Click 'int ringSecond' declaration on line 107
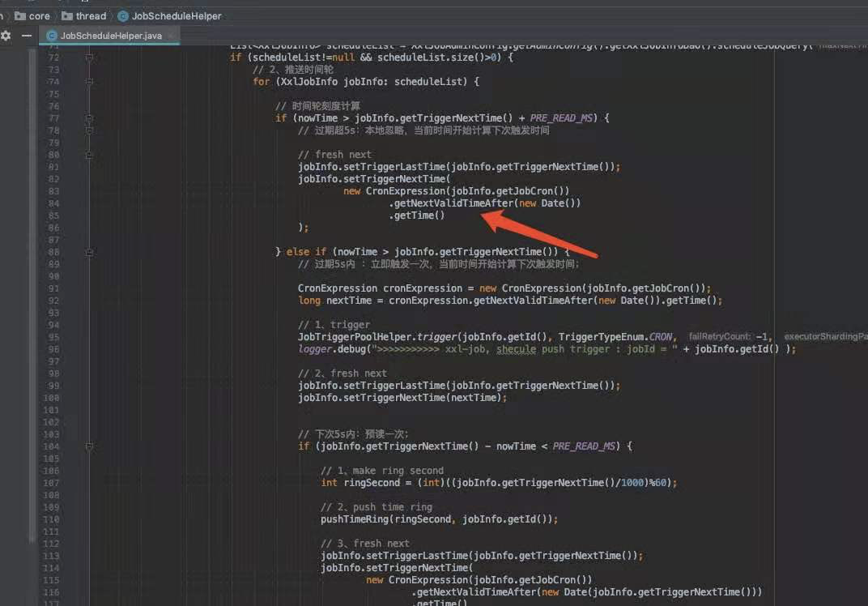 498,483
